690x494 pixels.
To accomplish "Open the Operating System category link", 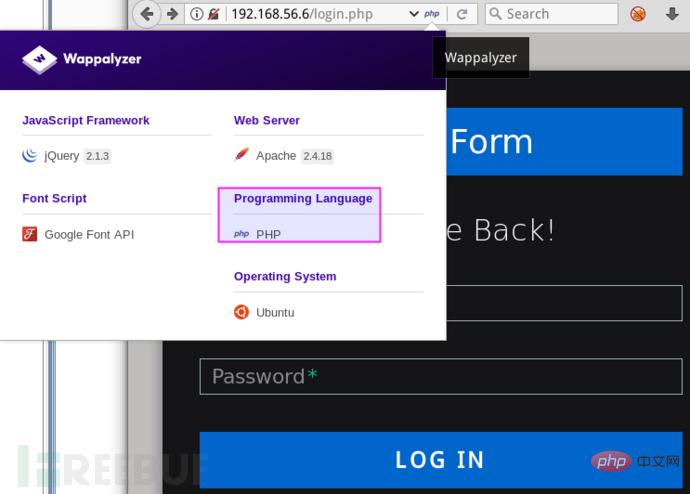I will (x=285, y=276).
